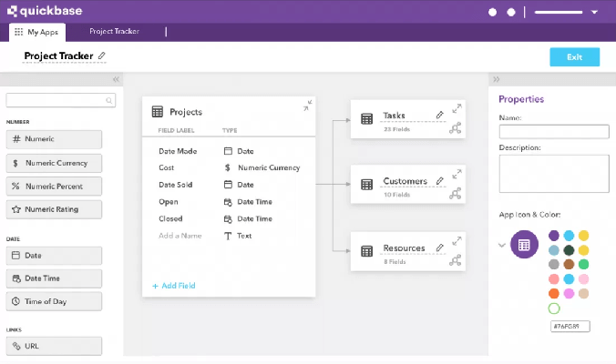Click the Text type icon for new field
Viewport: 616px width, 364px height.
228,236
